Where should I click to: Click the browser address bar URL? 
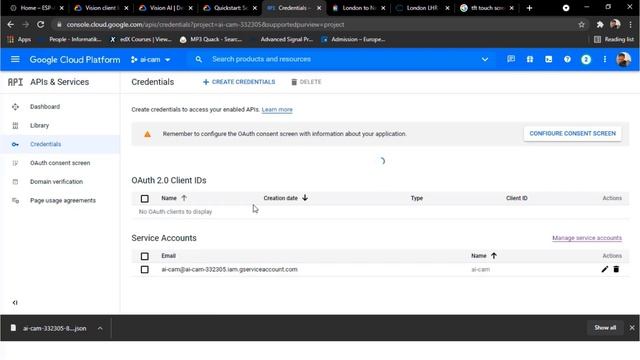click(x=205, y=24)
